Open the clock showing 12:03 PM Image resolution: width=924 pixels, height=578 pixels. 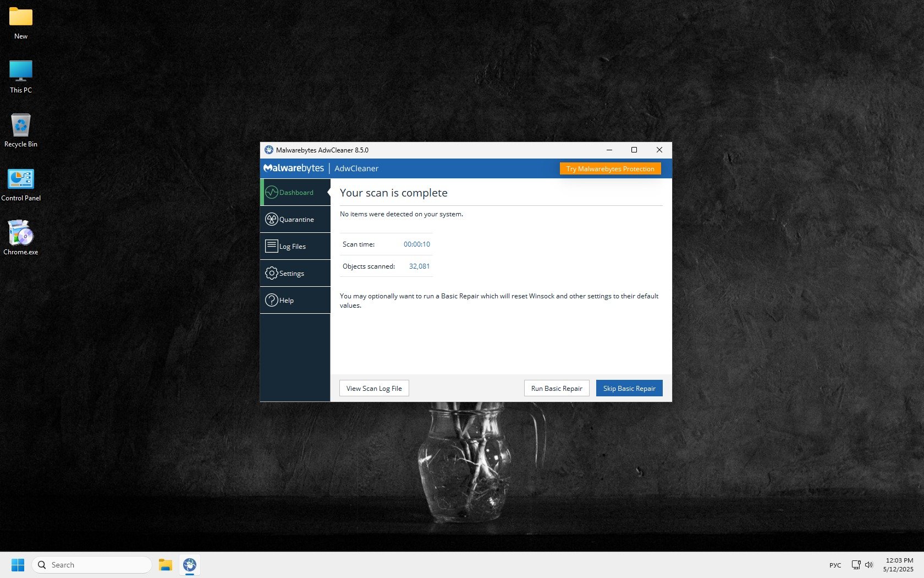click(899, 565)
